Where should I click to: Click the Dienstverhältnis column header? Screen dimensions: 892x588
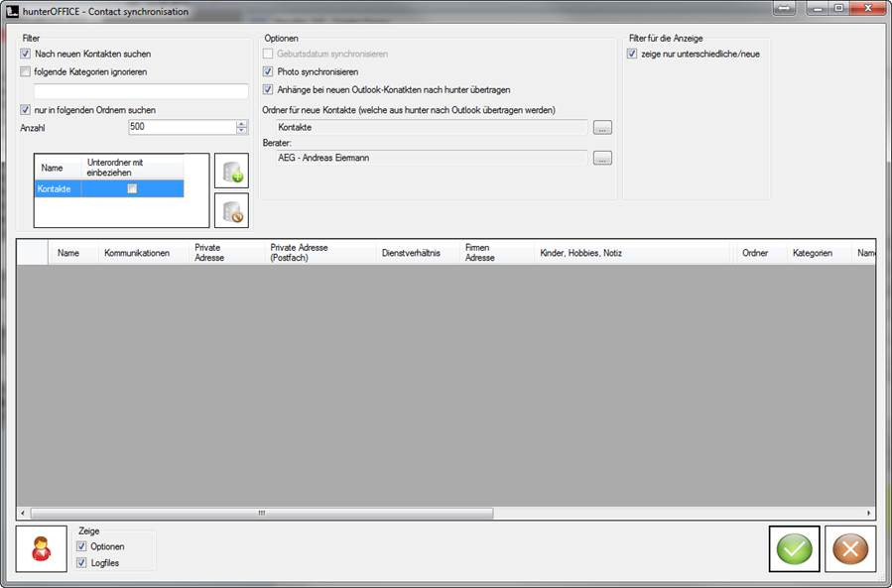[410, 253]
